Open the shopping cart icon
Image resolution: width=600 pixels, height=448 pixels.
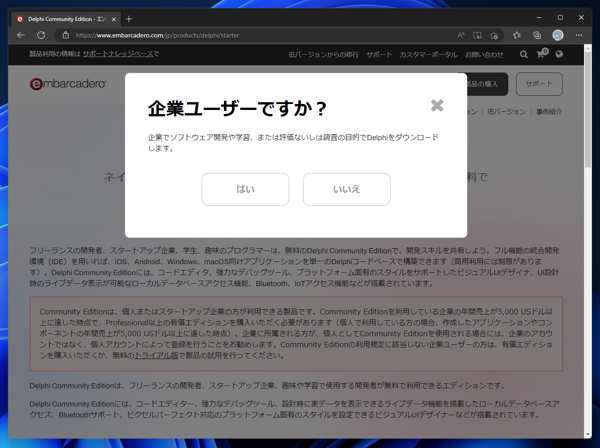(542, 53)
